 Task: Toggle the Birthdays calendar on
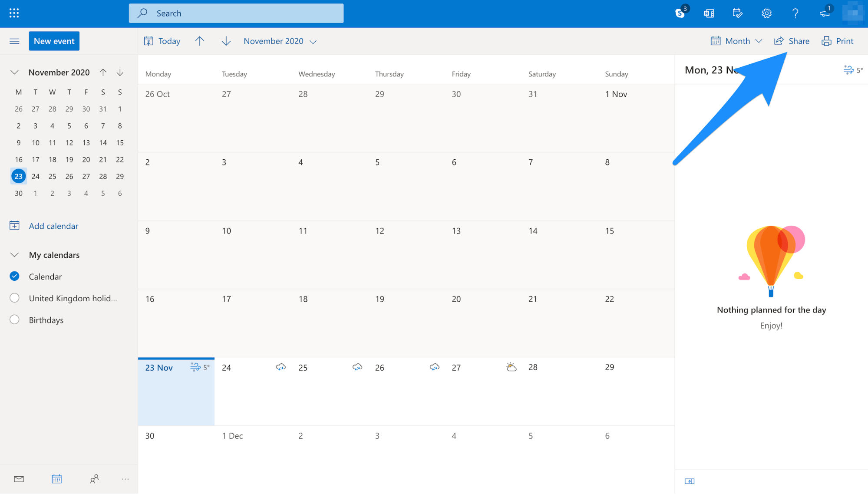coord(14,319)
